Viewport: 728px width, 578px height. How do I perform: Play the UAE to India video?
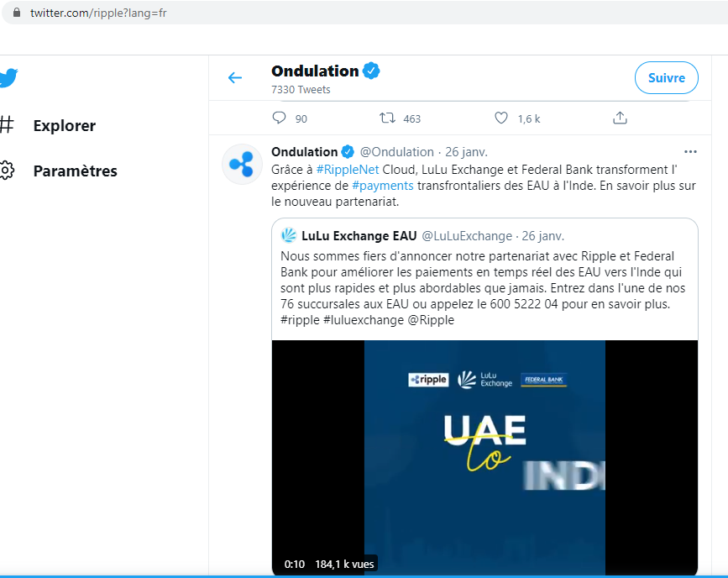coord(484,458)
